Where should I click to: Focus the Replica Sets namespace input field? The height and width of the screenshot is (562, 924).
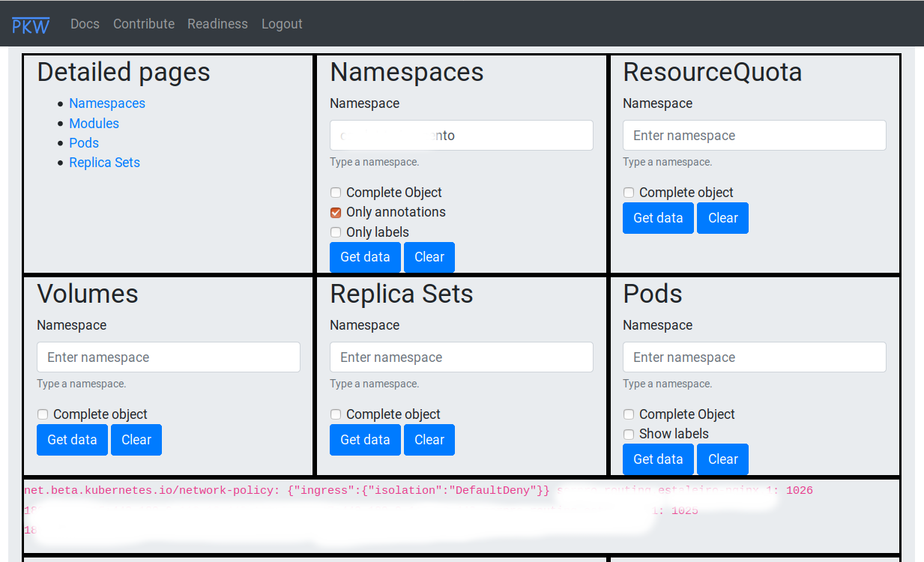click(x=462, y=357)
